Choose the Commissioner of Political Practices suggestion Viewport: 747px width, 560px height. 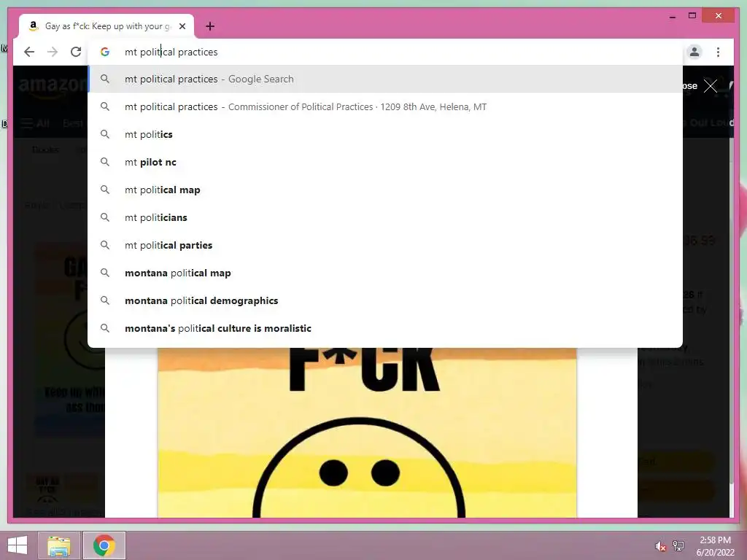(x=385, y=106)
